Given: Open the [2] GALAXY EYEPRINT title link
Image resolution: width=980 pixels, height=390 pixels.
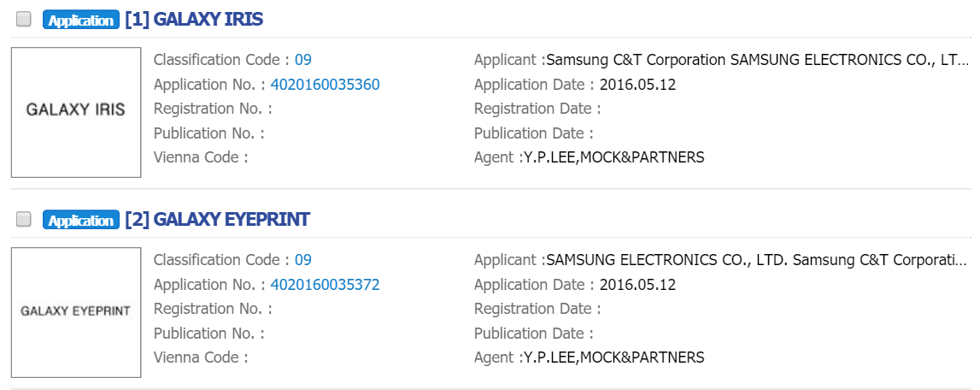Looking at the screenshot, I should click(x=217, y=220).
